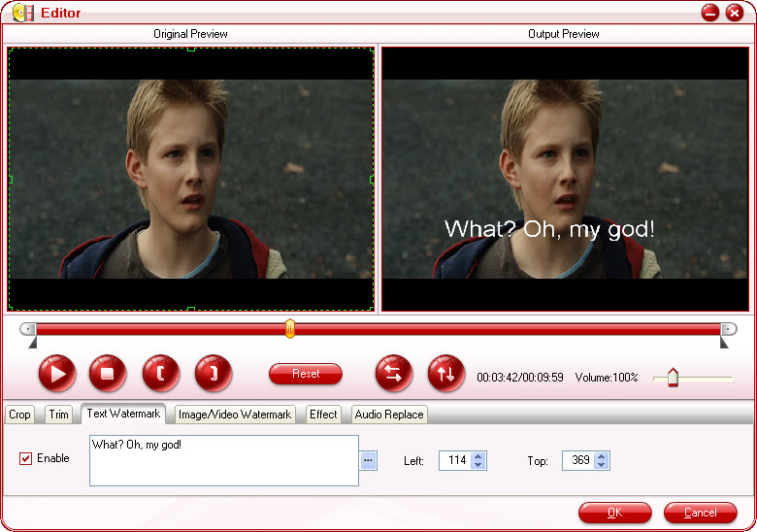The height and width of the screenshot is (532, 757).
Task: Open the Effect tab
Action: click(x=323, y=415)
